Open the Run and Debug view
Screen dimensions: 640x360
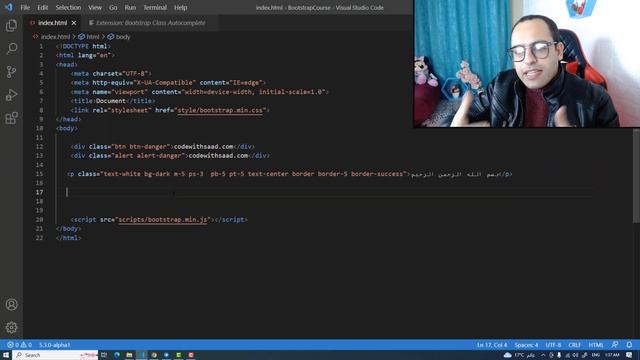(x=11, y=95)
